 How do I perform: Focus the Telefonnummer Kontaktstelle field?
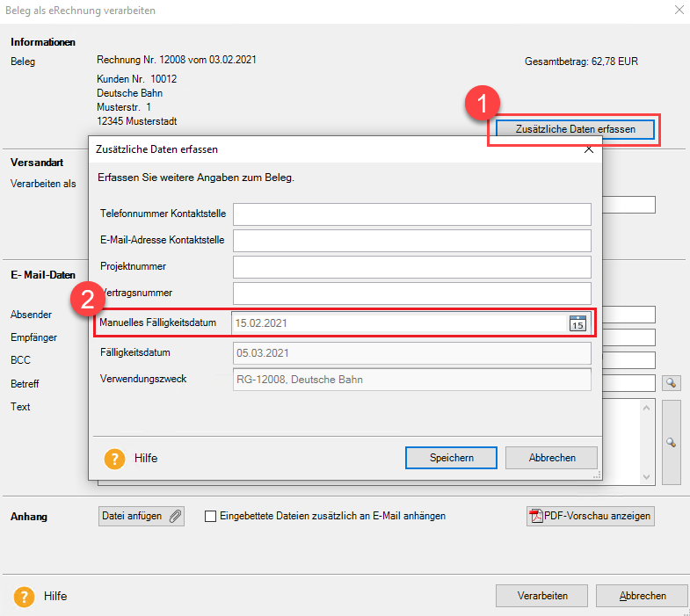click(411, 214)
